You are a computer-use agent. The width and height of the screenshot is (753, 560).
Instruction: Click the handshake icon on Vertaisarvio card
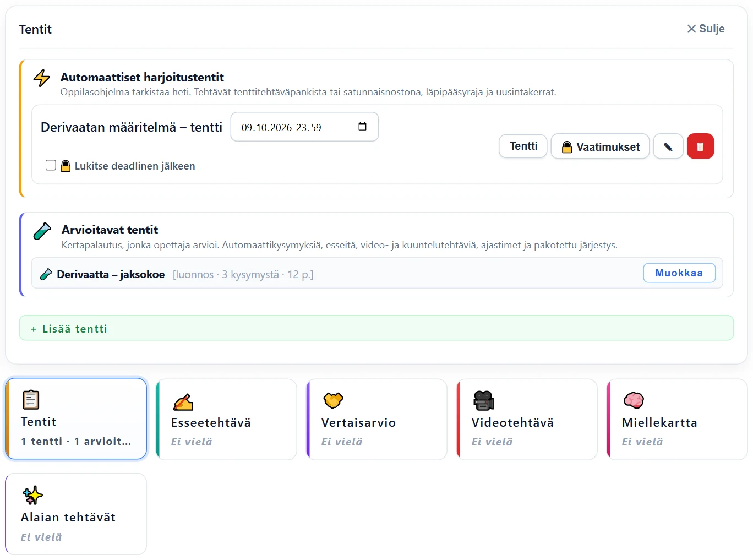333,400
